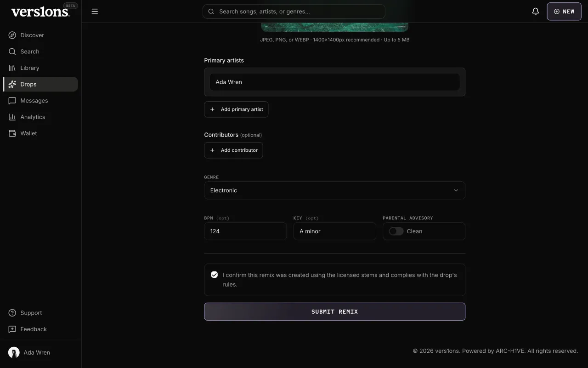Viewport: 588px width, 368px height.
Task: Open the Electronic genre dropdown
Action: [x=334, y=190]
